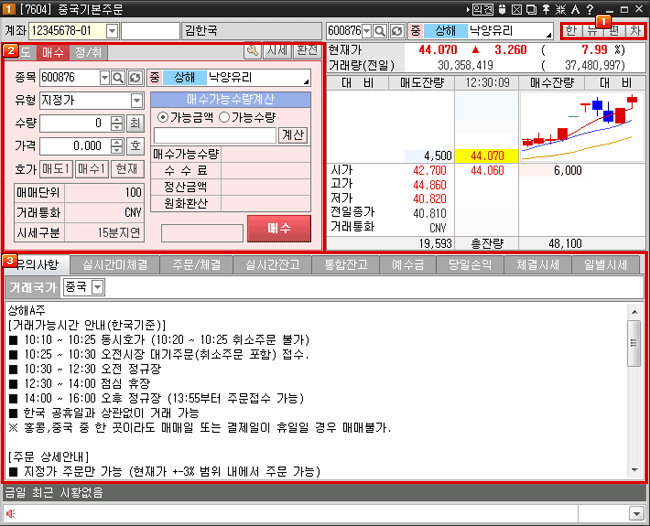Open the wrench settings icon
Screen dimensions: 650x526
click(252, 51)
